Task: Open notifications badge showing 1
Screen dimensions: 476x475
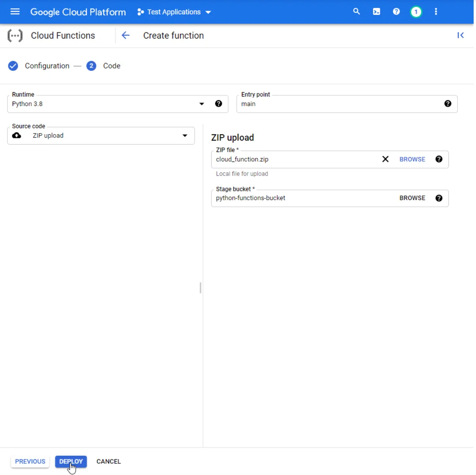Action: coord(416,12)
